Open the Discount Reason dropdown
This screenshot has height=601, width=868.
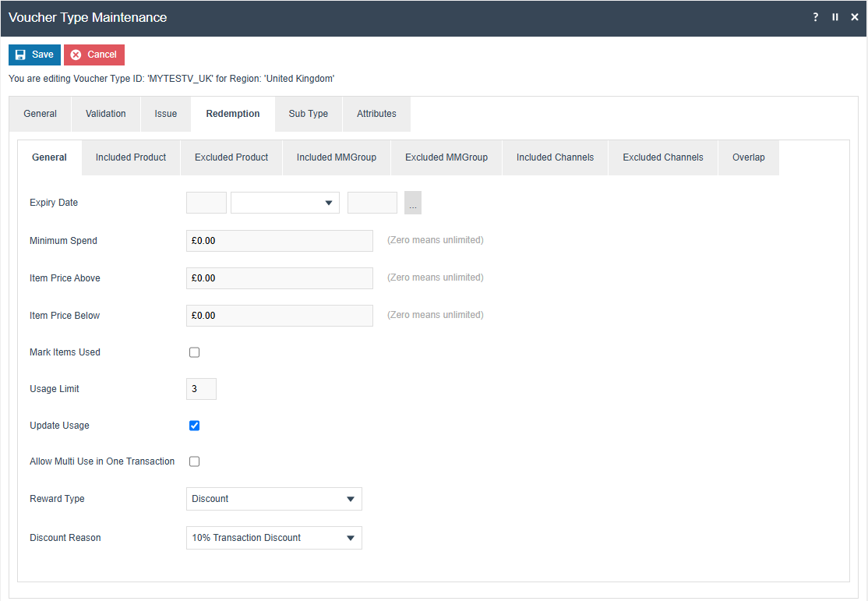pyautogui.click(x=274, y=538)
